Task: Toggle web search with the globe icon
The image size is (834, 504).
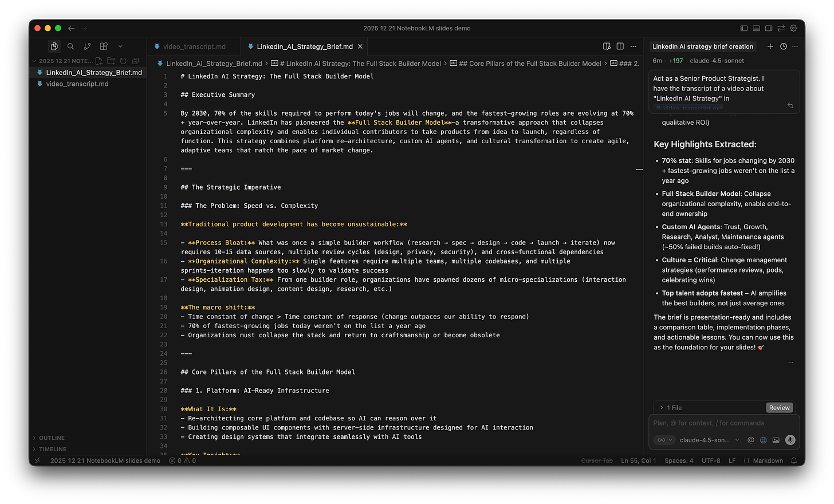Action: [763, 440]
